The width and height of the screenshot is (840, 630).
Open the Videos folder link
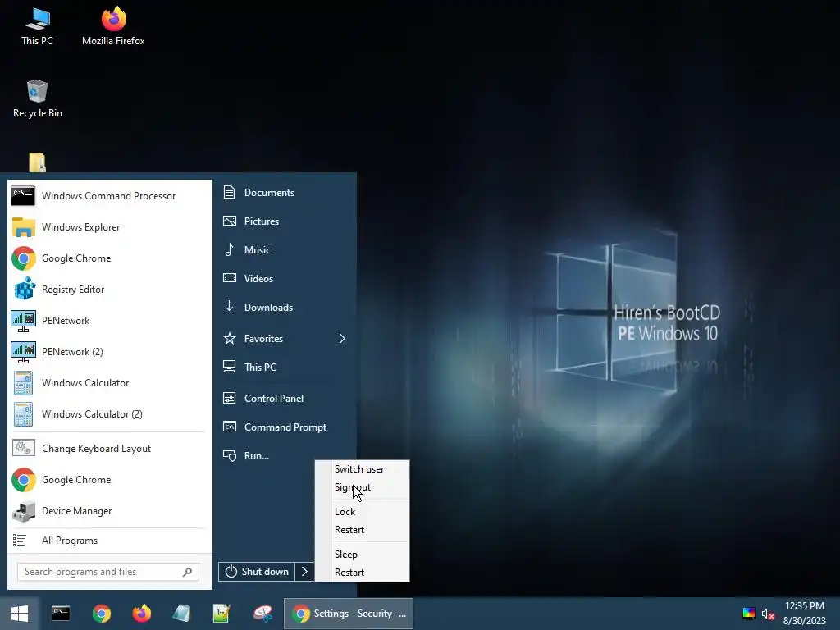tap(286, 279)
